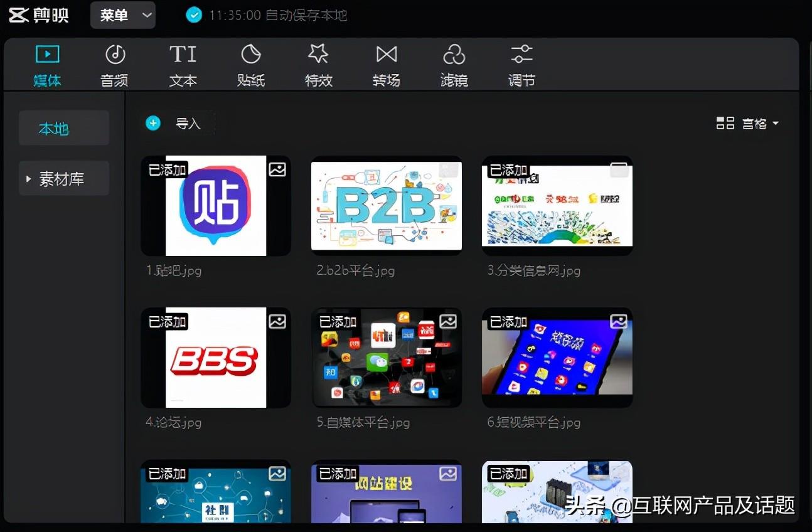Expand the 素材库 material library
812x532 pixels.
[x=64, y=179]
